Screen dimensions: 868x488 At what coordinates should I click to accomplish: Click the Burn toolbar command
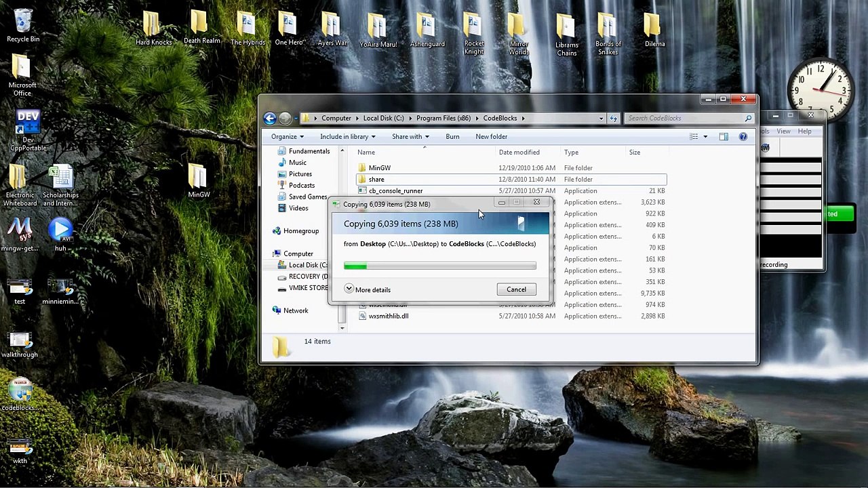(452, 137)
